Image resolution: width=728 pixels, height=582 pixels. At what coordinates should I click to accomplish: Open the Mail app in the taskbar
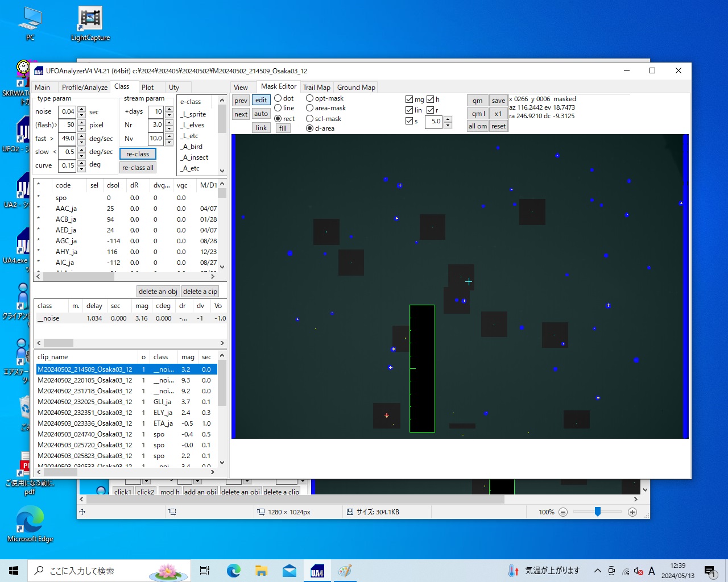(x=289, y=571)
